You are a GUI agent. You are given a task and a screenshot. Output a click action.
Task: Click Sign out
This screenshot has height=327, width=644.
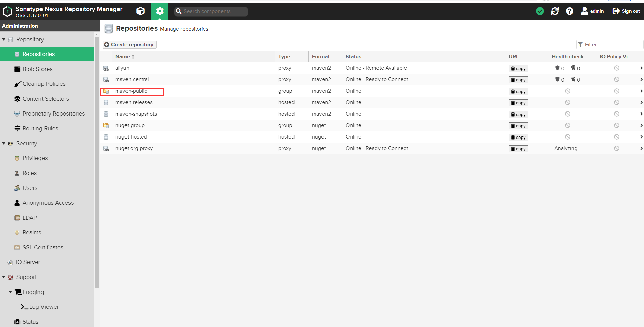click(x=626, y=11)
